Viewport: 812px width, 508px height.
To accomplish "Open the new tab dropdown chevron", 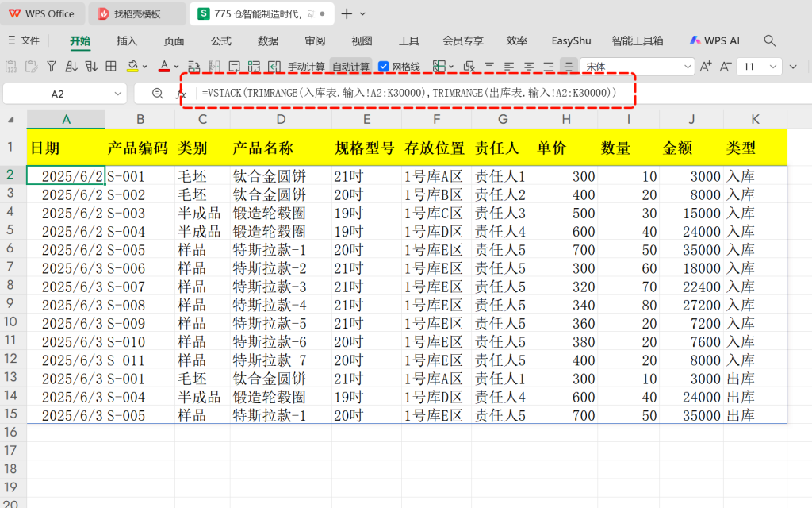I will [363, 14].
